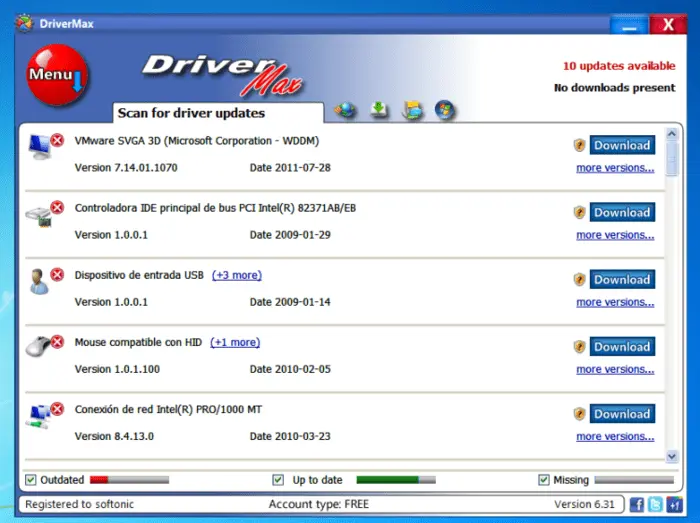Expand the (+3 more) USB devices link

coord(237,275)
